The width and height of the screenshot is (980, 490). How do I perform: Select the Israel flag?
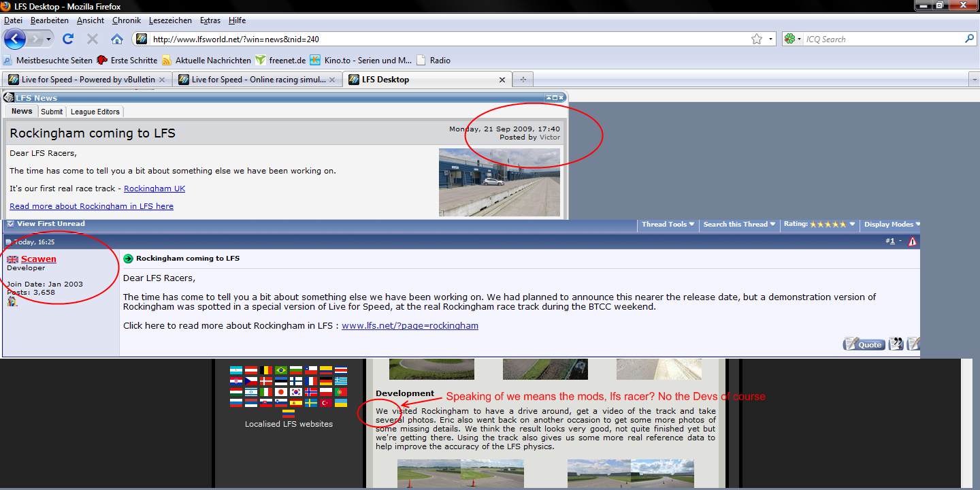[251, 393]
